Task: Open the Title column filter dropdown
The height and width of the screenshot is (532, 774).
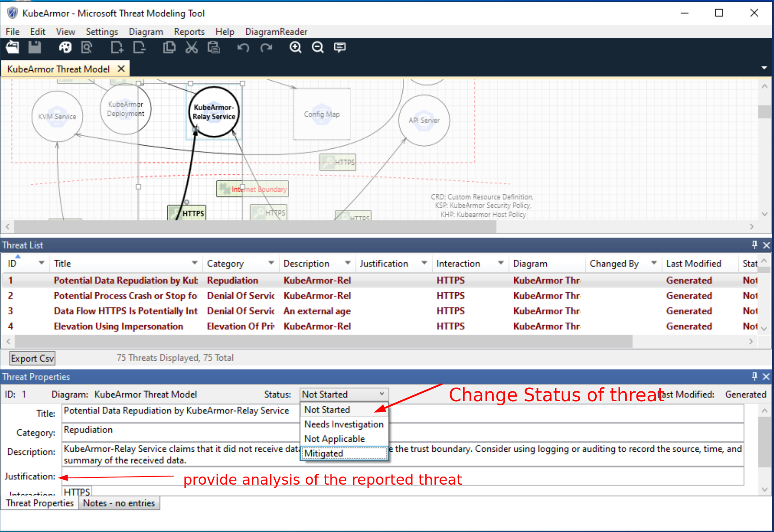Action: click(195, 263)
